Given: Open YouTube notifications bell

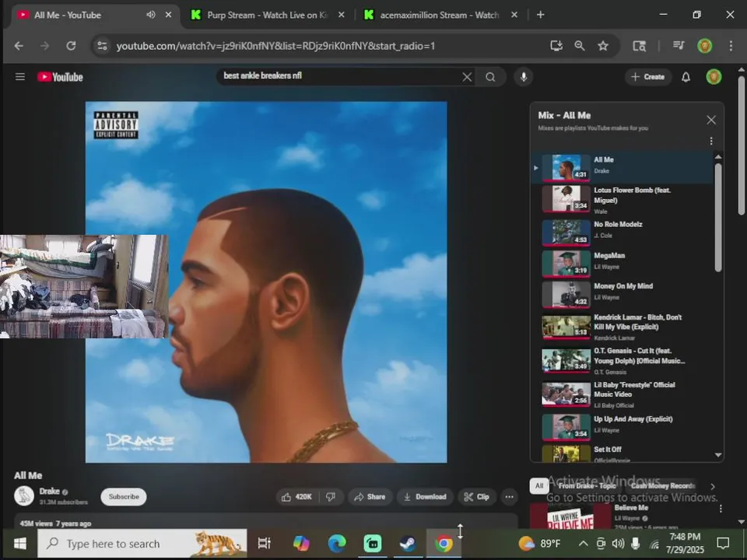Looking at the screenshot, I should pos(686,77).
